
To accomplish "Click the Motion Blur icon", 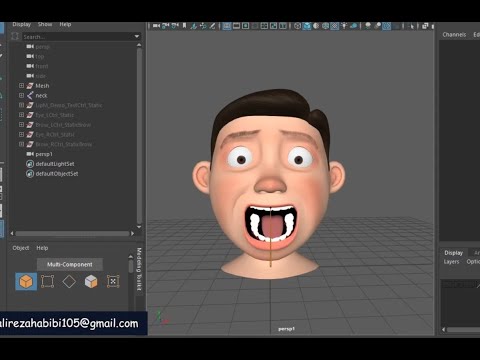I will [x=377, y=26].
